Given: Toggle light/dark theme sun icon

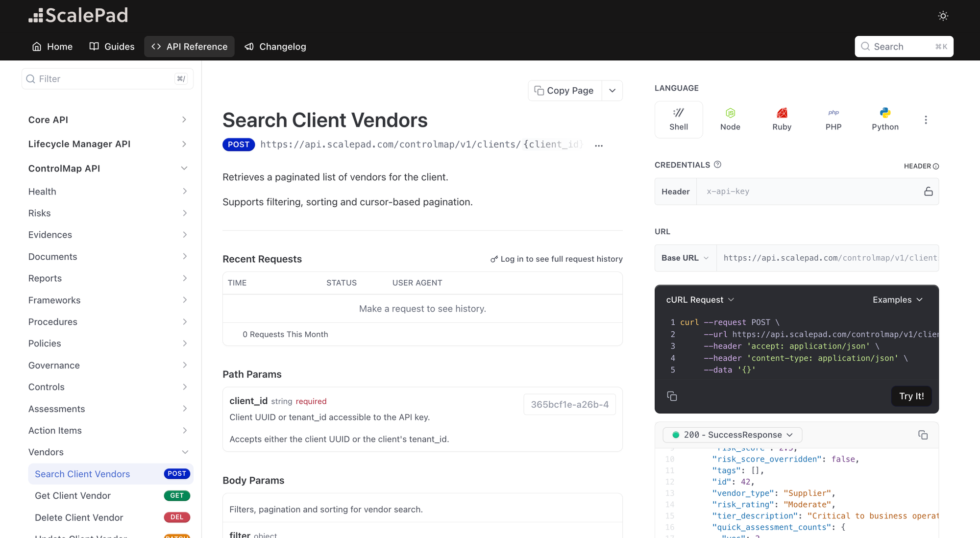Looking at the screenshot, I should [943, 16].
